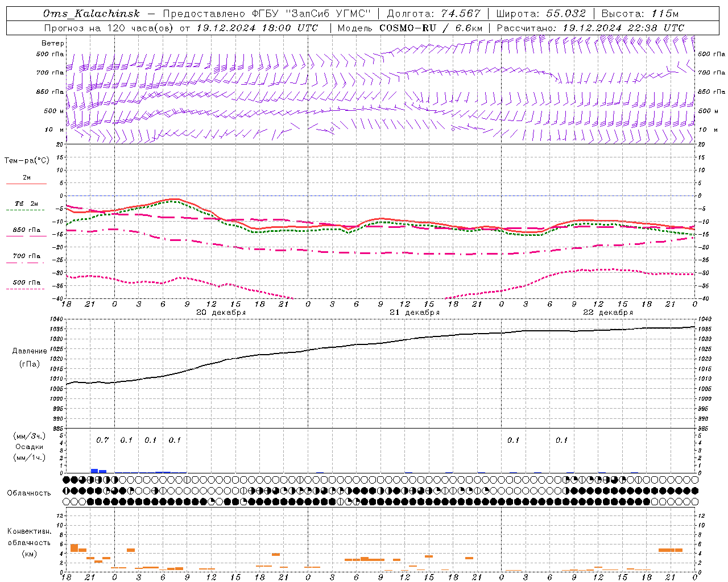Click the model name COSMO-RU / 6.6км
The image size is (728, 582).
(431, 28)
